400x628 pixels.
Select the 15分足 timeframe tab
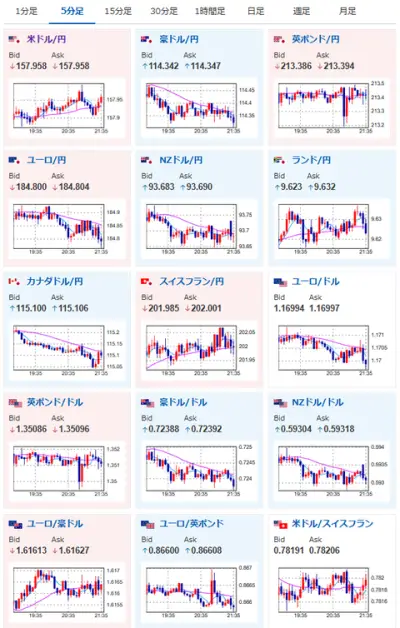click(x=118, y=11)
